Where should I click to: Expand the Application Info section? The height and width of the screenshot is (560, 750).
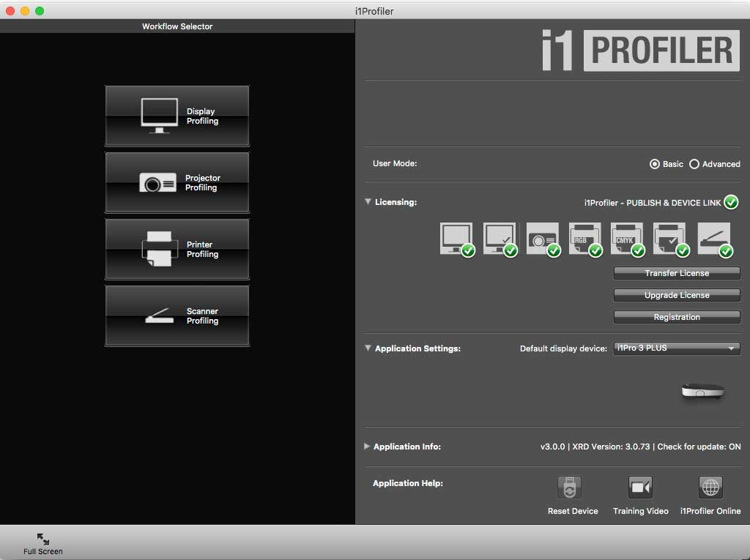(367, 447)
